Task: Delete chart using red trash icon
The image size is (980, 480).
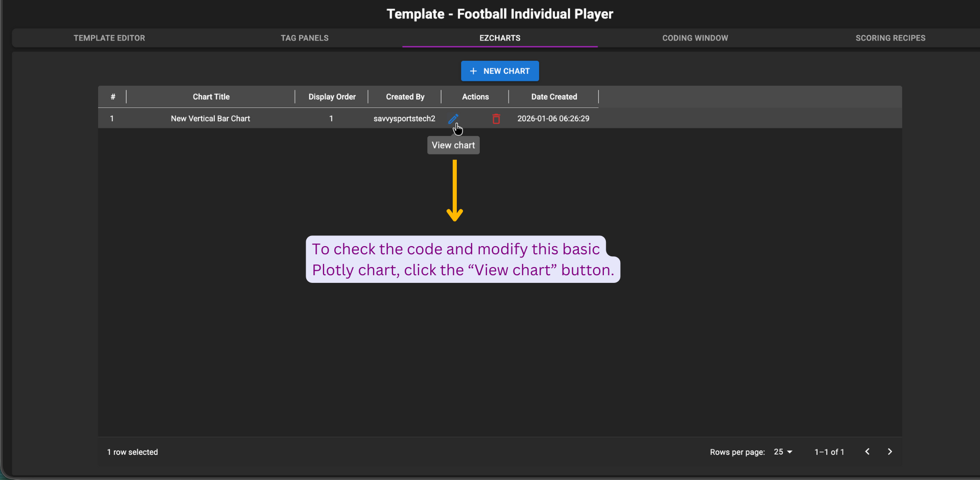Action: 496,119
